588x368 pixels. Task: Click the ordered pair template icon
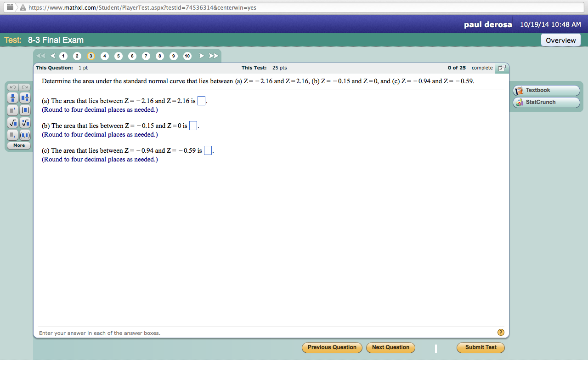[24, 135]
